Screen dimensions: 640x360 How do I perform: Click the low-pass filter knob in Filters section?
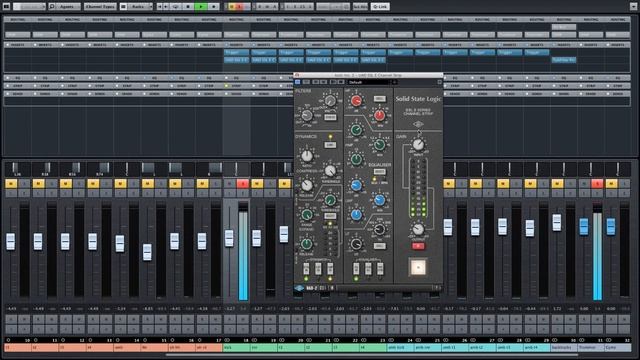click(330, 101)
